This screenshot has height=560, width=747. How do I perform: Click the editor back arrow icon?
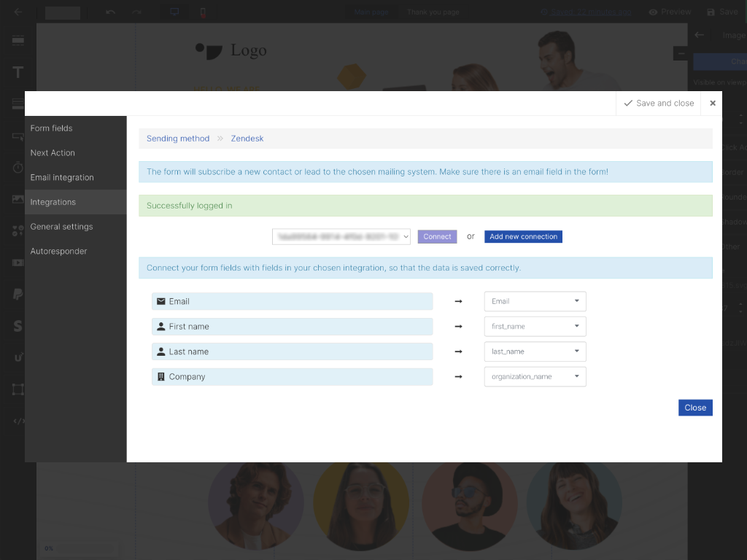tap(18, 12)
